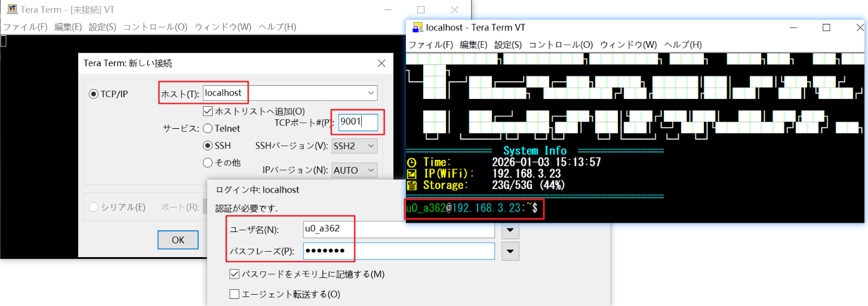
Task: Select the TCP/IP radio button
Action: [x=94, y=94]
